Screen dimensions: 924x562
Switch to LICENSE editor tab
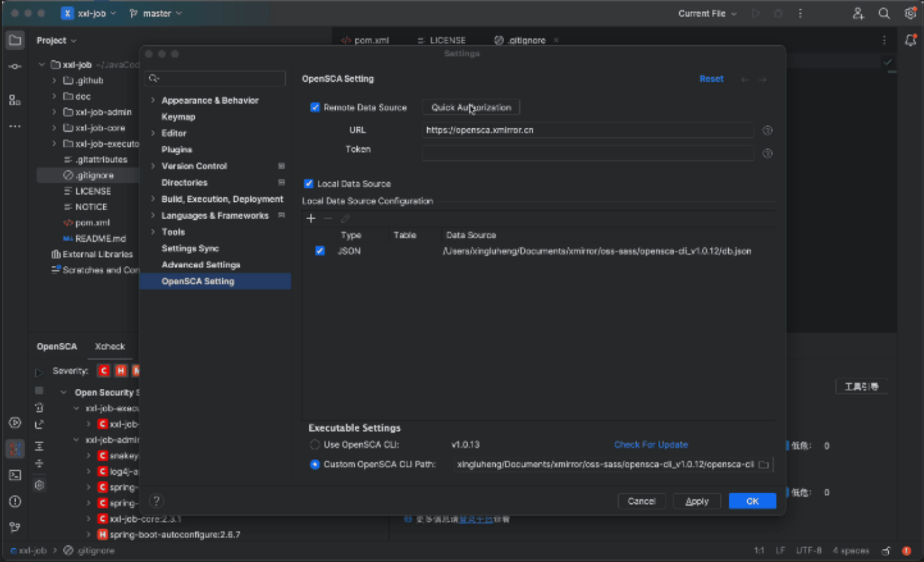(x=441, y=40)
